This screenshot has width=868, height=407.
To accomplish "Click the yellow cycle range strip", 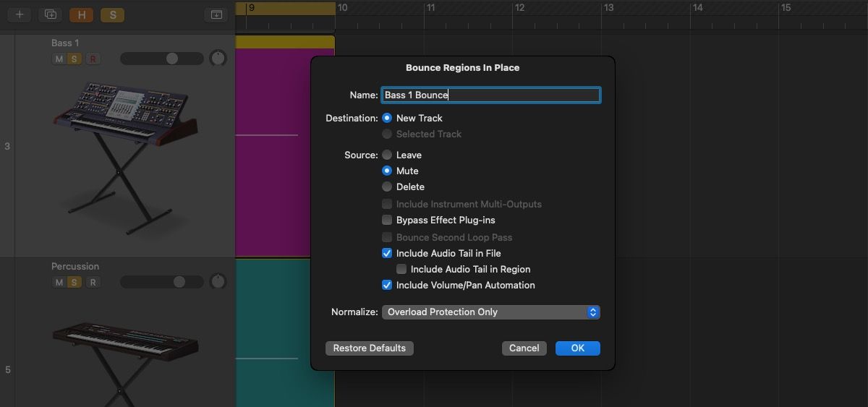I will pyautogui.click(x=286, y=8).
